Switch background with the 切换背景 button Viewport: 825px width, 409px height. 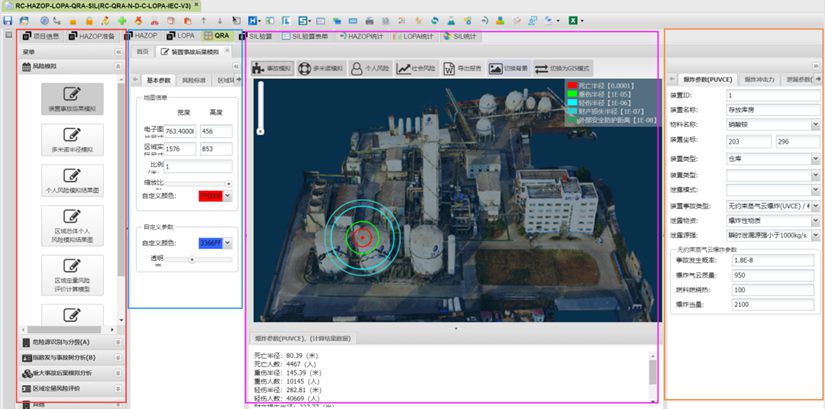(x=511, y=69)
